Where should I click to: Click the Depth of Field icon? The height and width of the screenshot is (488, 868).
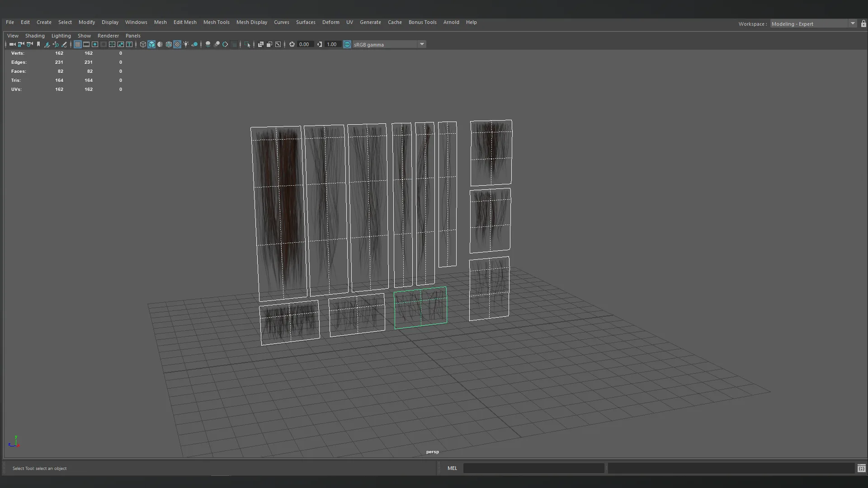(x=234, y=44)
